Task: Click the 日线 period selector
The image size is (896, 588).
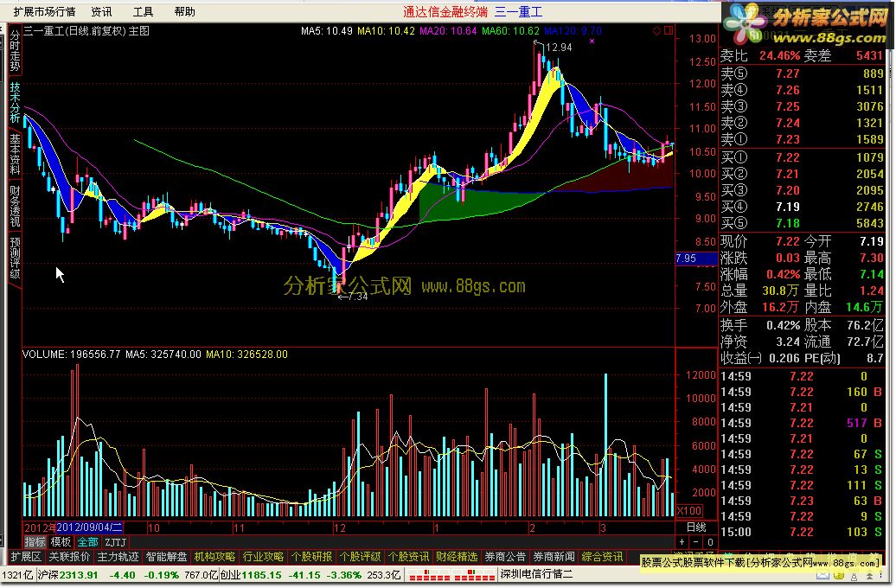Action: (696, 527)
